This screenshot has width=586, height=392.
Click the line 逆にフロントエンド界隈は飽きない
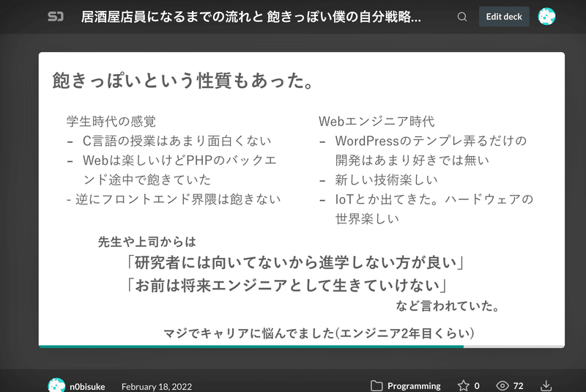pos(178,199)
